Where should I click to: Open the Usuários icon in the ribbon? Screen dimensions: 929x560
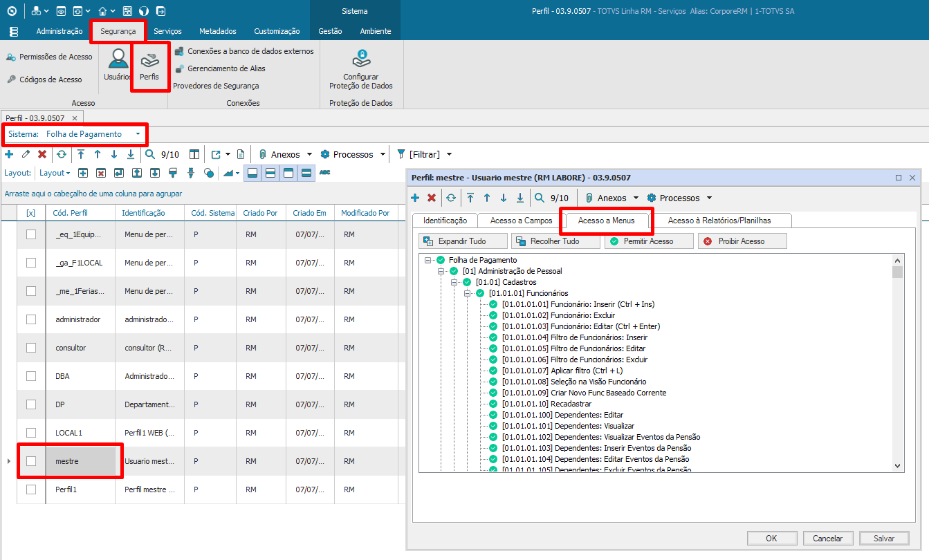118,59
